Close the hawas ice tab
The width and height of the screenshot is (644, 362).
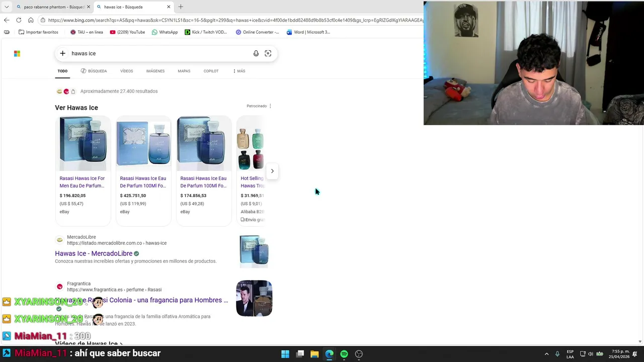[x=169, y=7]
